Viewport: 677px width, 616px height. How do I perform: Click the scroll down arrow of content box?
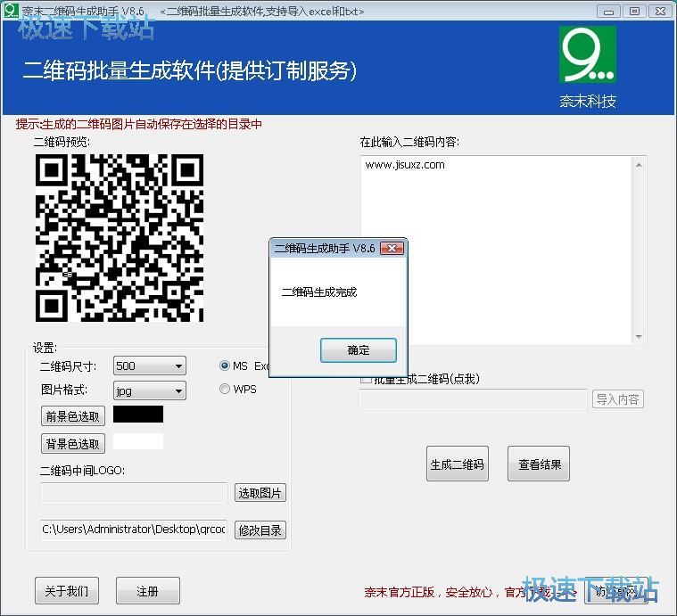639,337
